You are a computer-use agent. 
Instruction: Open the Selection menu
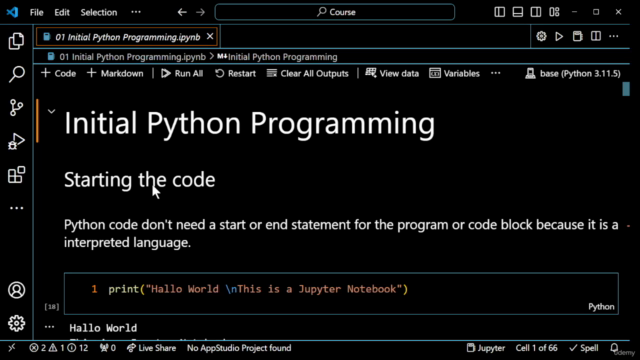point(99,12)
